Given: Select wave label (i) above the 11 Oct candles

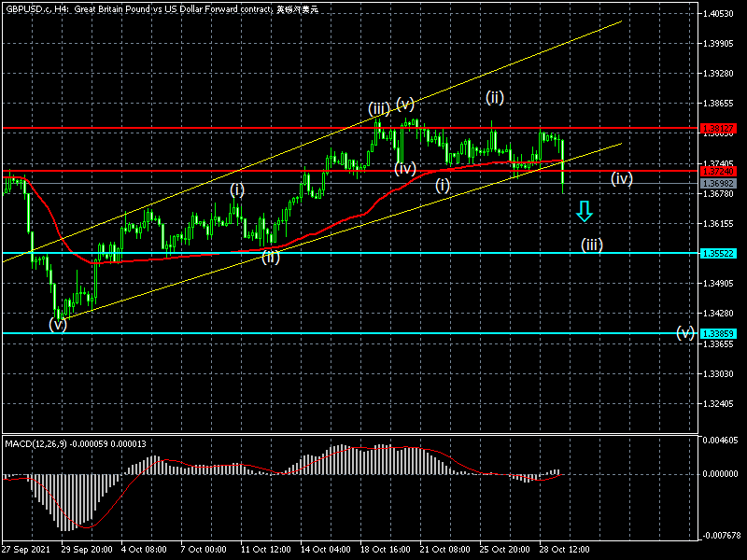Looking at the screenshot, I should point(237,190).
